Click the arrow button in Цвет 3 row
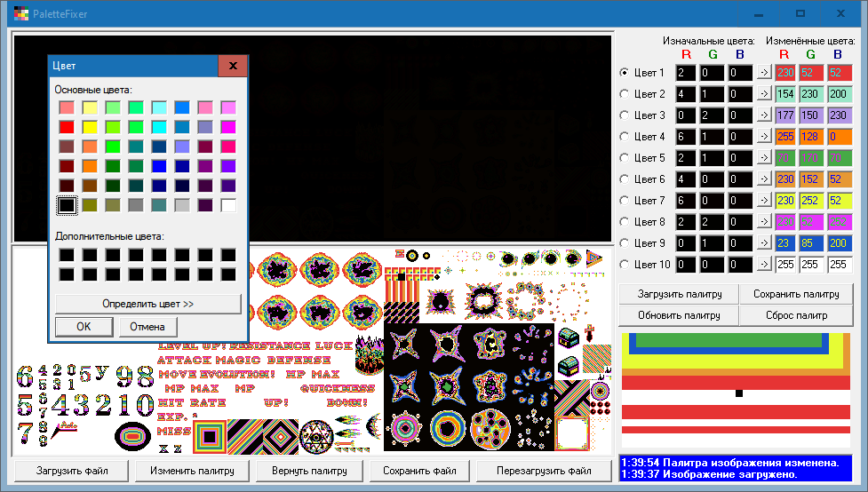868x492 pixels. [x=764, y=115]
